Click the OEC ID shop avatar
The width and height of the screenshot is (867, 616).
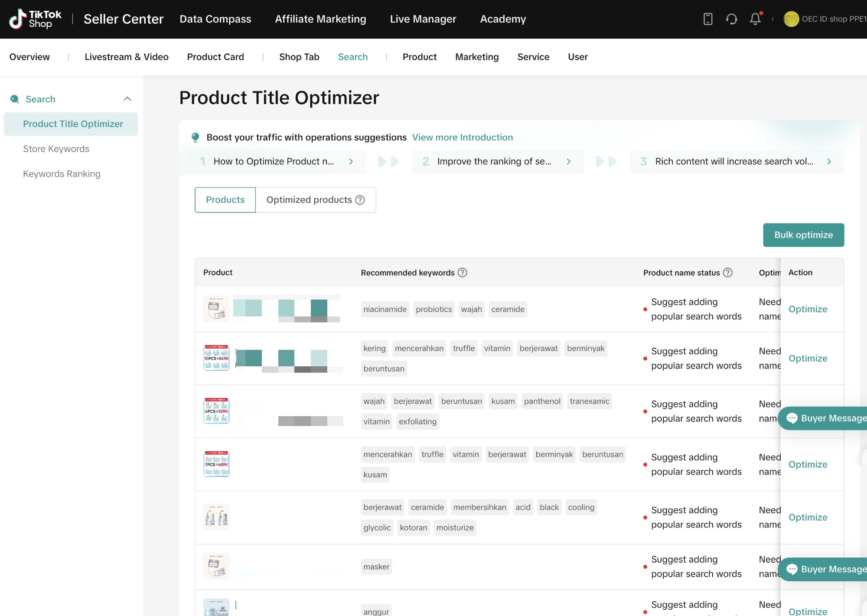(x=791, y=19)
